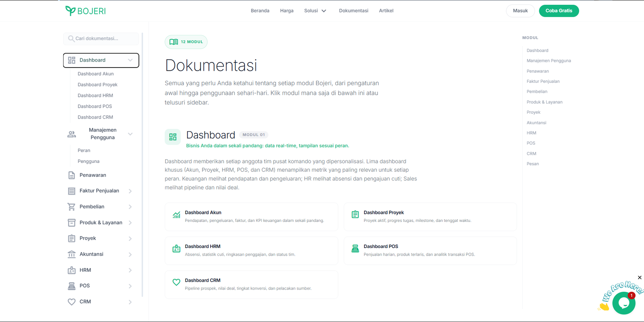Jump to Pembelian in Modul list
The width and height of the screenshot is (644, 322).
point(537,92)
